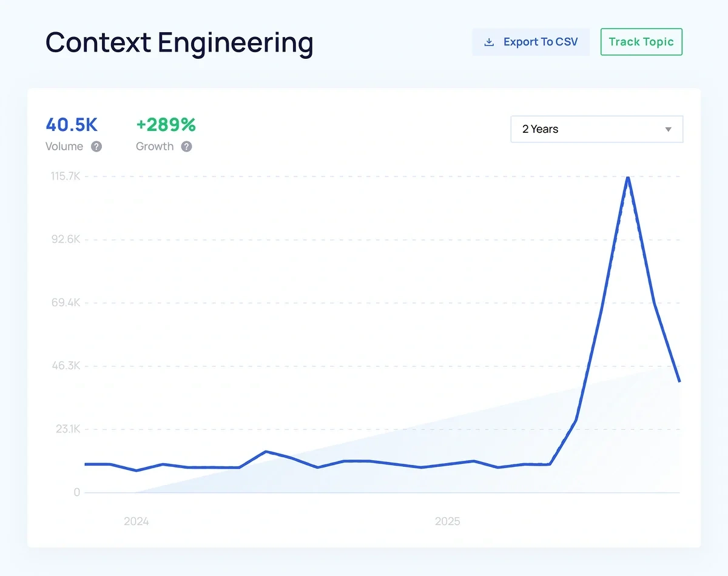Click the Volume help question mark icon
Screen dimensions: 728x576
[x=96, y=147]
